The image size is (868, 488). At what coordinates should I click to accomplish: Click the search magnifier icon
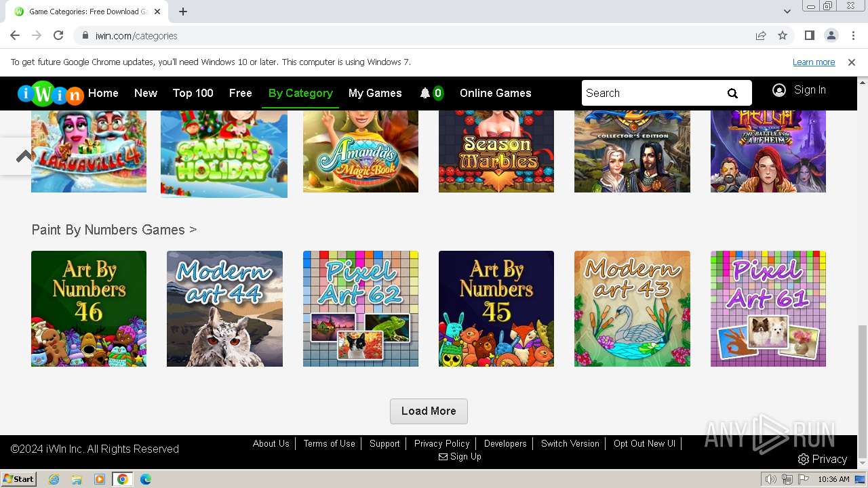732,94
